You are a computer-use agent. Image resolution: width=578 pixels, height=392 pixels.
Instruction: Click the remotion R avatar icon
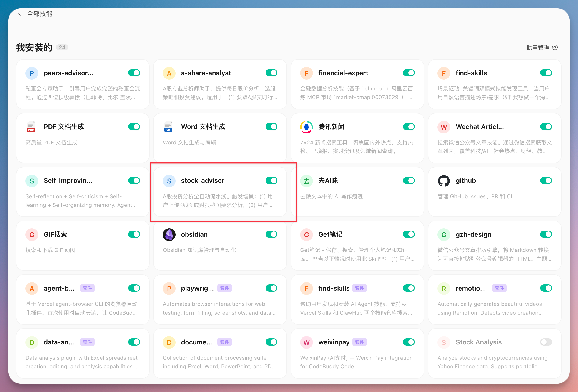tap(444, 289)
